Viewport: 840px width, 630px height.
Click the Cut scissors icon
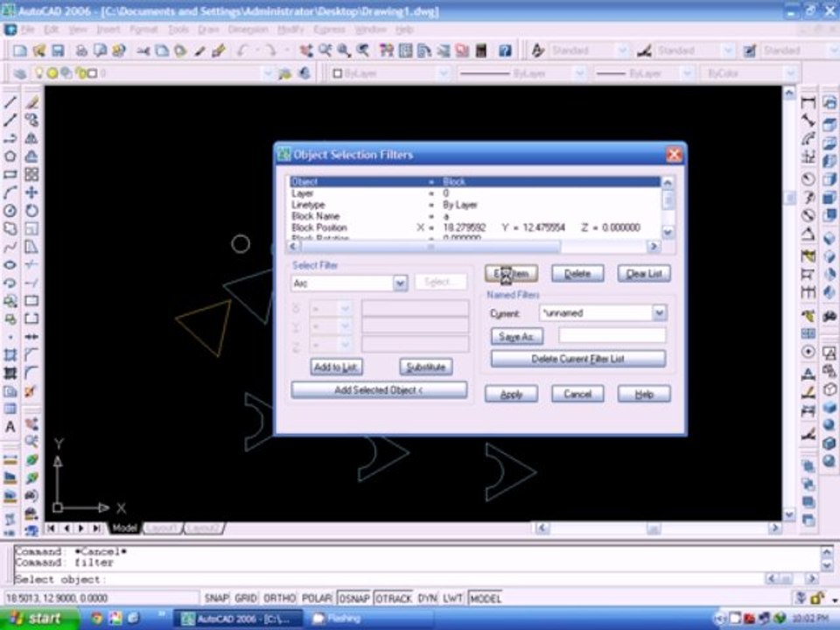(143, 51)
